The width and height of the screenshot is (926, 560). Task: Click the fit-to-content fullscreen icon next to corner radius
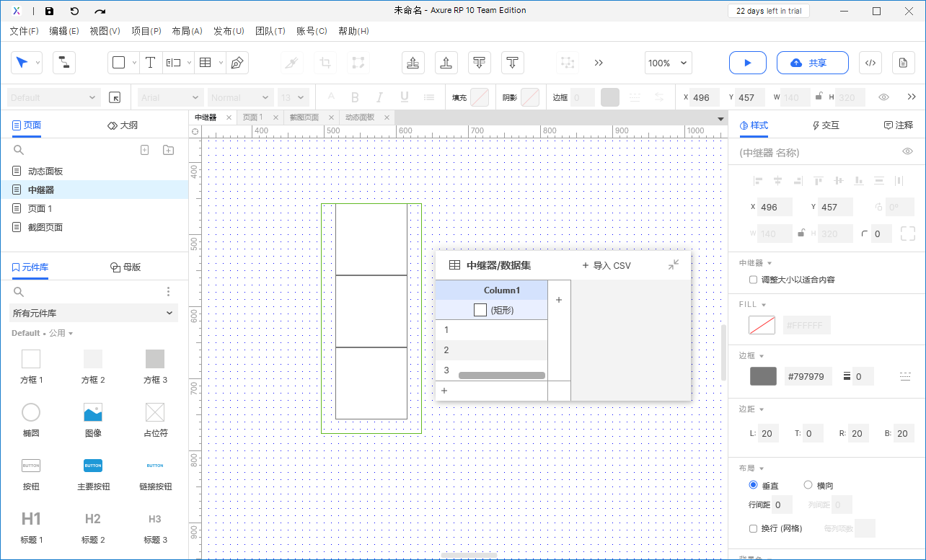point(908,234)
